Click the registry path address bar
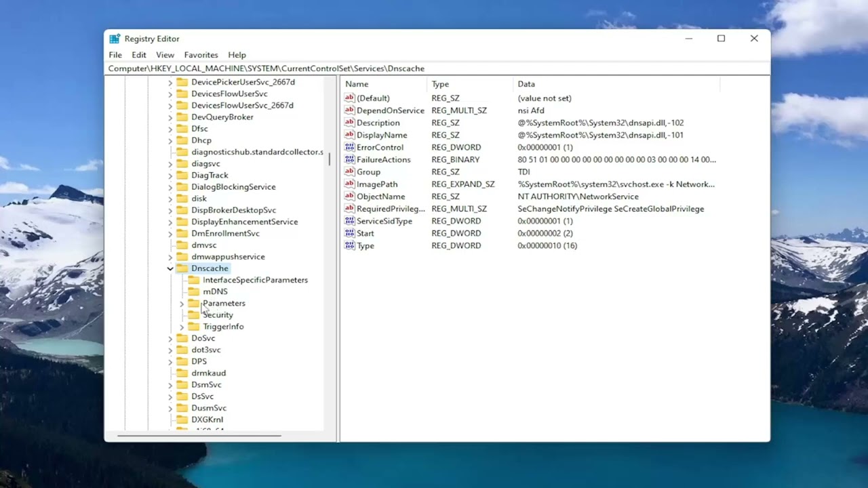The image size is (868, 488). [x=437, y=68]
